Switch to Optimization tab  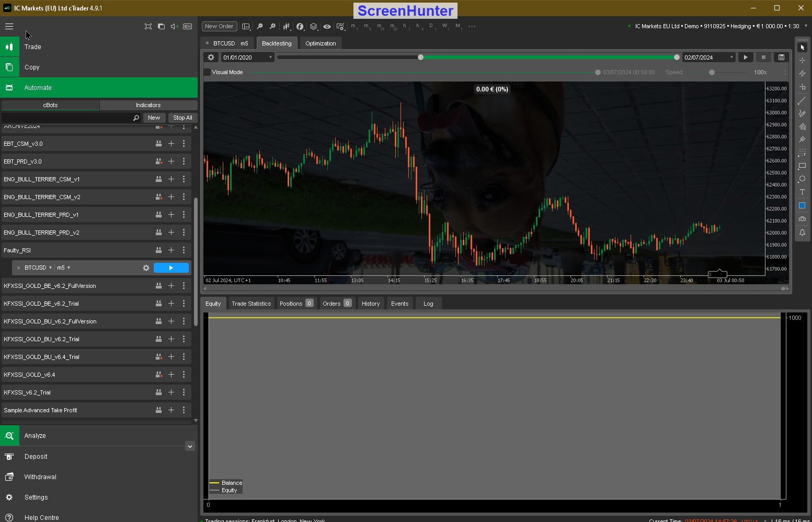(321, 43)
